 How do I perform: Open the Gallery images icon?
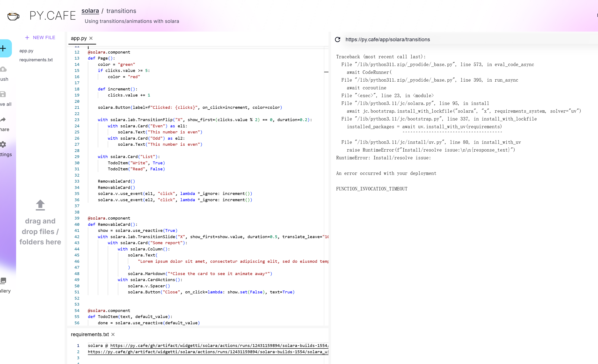pyautogui.click(x=3, y=281)
